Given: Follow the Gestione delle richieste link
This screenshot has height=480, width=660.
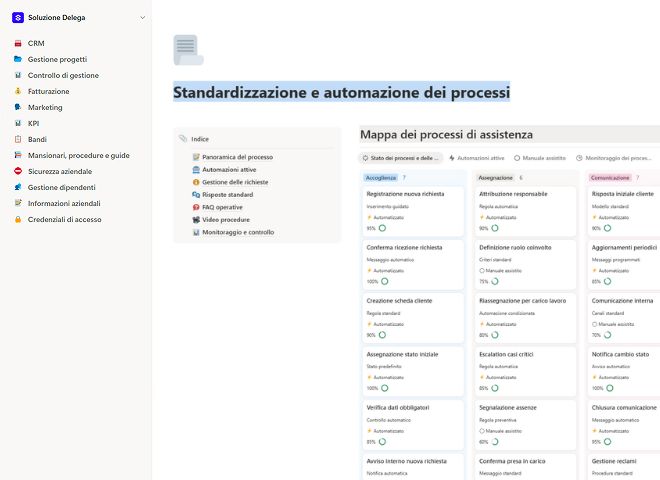Looking at the screenshot, I should (x=235, y=182).
